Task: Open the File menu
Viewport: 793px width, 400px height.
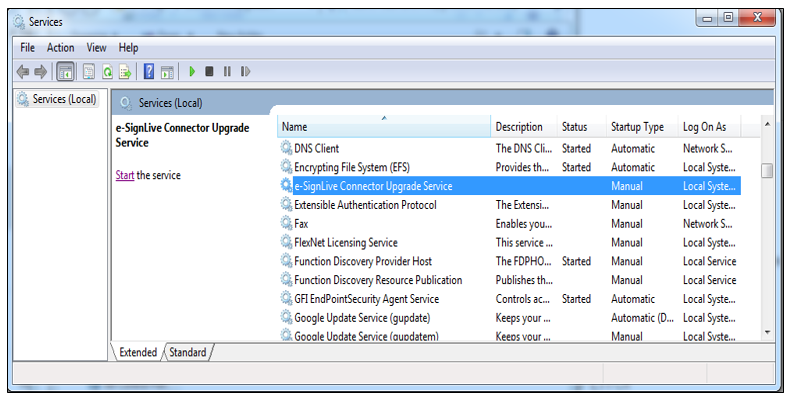Action: point(27,47)
